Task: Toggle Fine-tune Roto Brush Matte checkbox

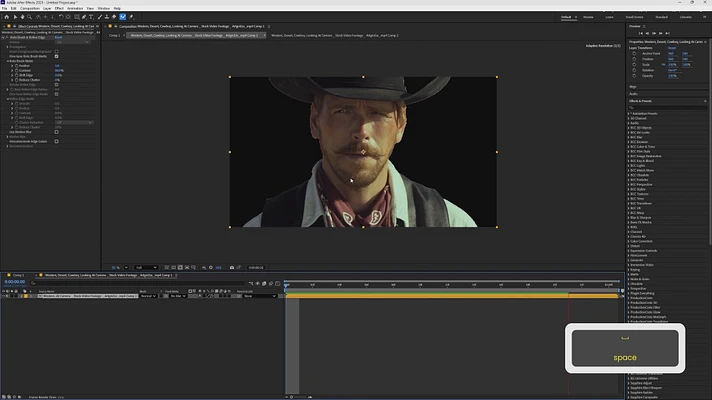Action: click(x=56, y=56)
